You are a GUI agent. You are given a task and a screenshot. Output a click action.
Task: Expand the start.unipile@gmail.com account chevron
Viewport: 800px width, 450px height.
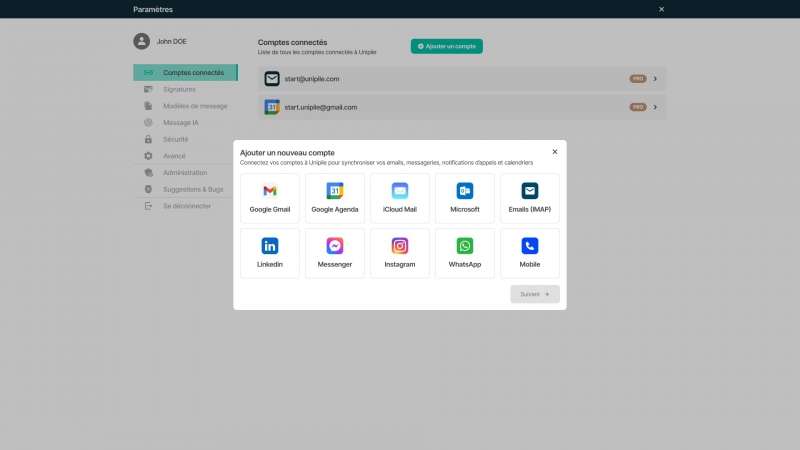coord(655,107)
